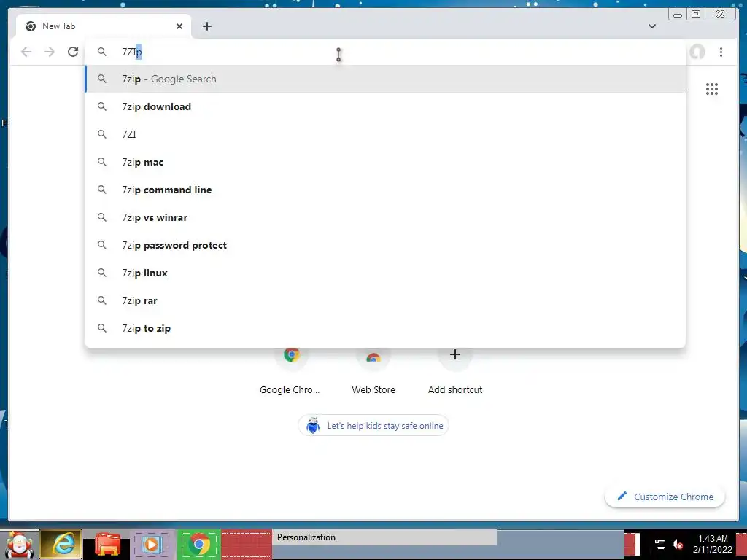
Task: Go forward with the forward arrow
Action: [49, 52]
